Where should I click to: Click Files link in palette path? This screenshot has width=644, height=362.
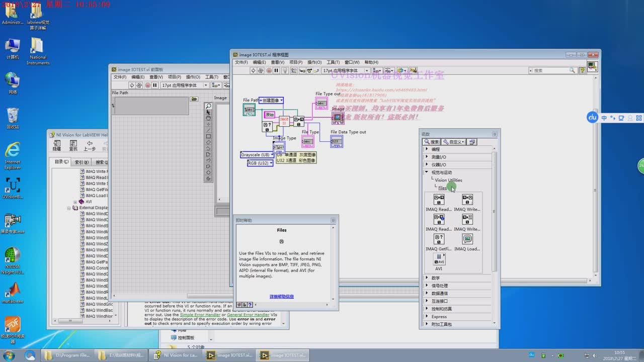pyautogui.click(x=442, y=188)
